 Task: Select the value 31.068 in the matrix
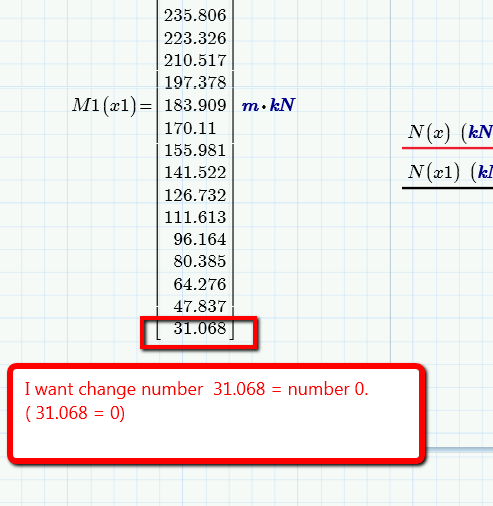coord(200,329)
